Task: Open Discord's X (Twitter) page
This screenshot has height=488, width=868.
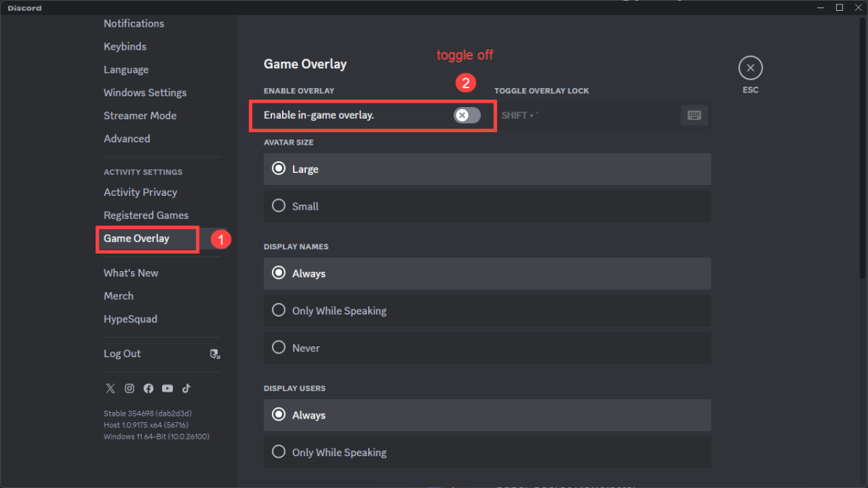Action: pyautogui.click(x=110, y=388)
